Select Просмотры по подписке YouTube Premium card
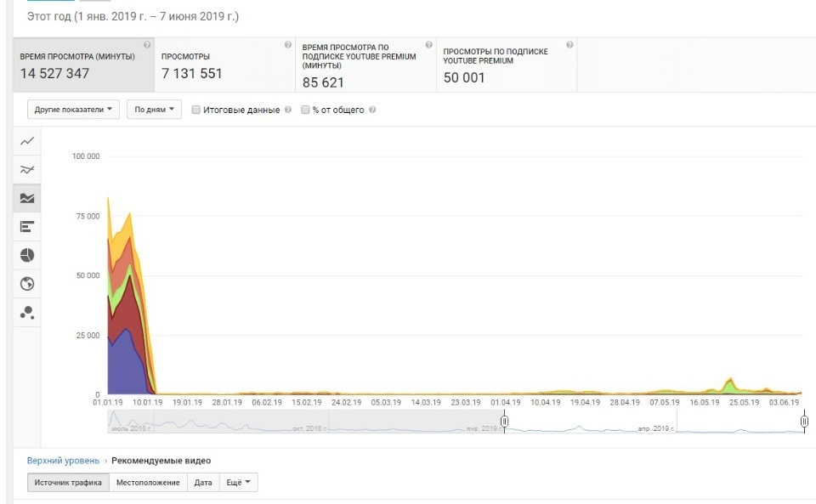This screenshot has height=504, width=816. [507, 65]
